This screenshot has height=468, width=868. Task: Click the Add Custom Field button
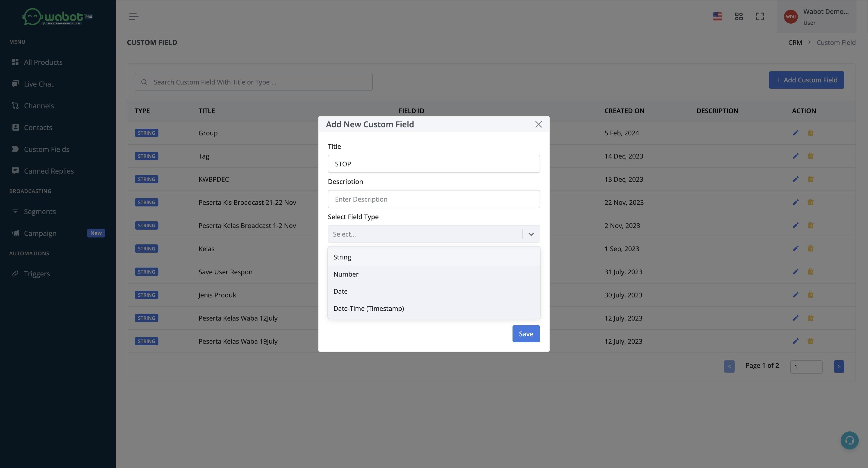[806, 80]
